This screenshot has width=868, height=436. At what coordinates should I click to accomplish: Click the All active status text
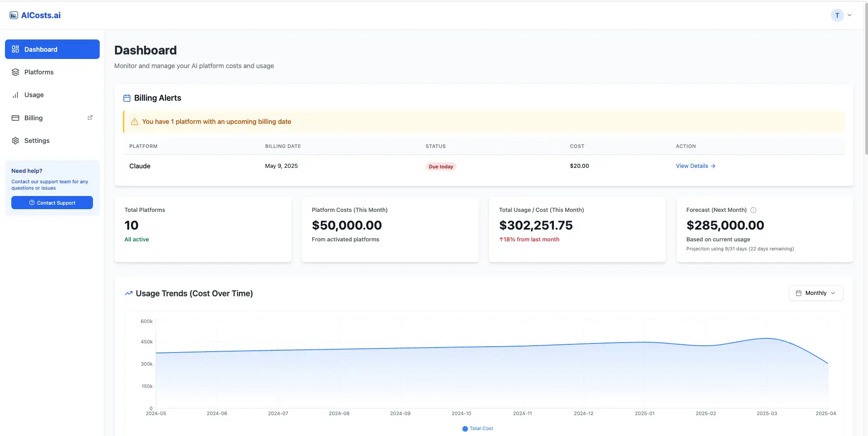[136, 240]
